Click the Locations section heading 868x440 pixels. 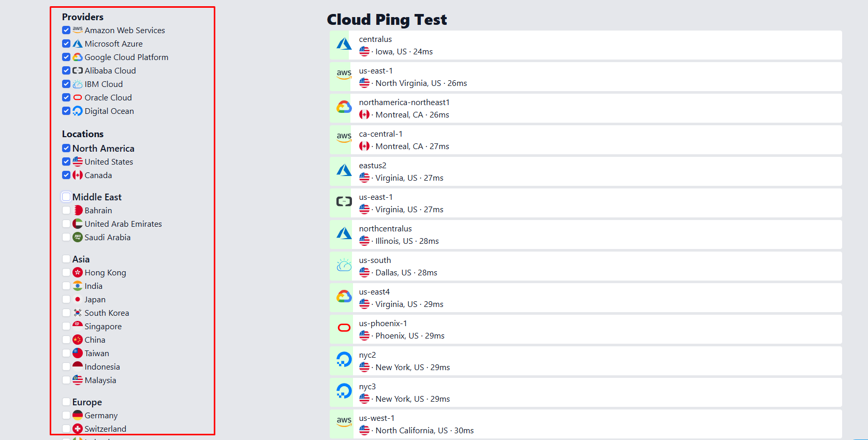tap(83, 134)
